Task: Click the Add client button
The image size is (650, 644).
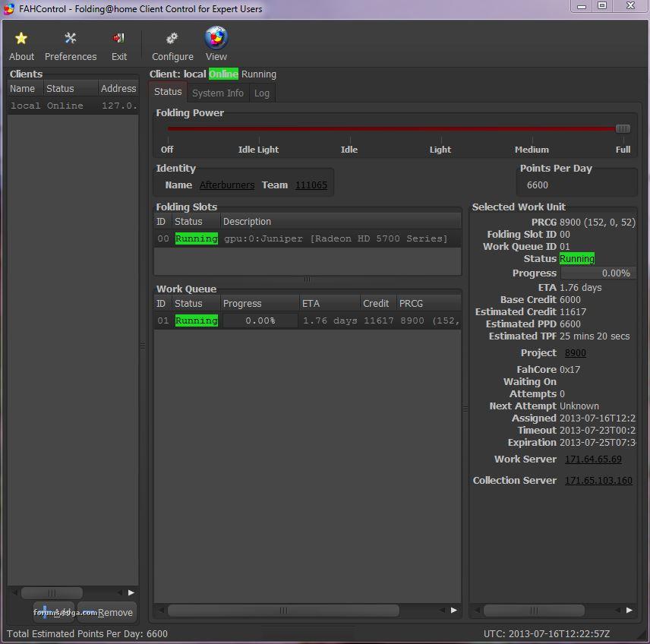Action: pyautogui.click(x=54, y=612)
